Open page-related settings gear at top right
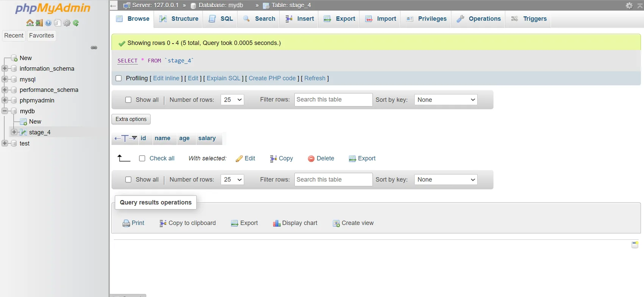The width and height of the screenshot is (644, 297). (x=629, y=5)
